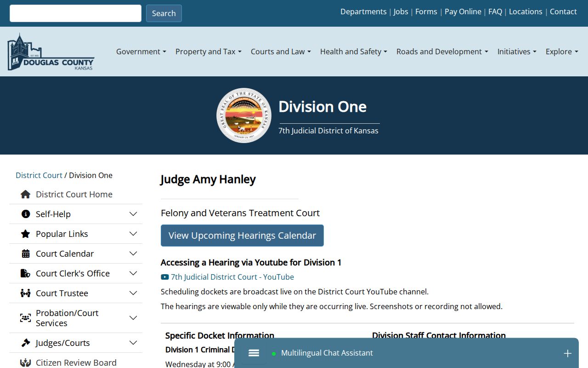588x368 pixels.
Task: Click the info icon beside Self-Help
Action: (x=26, y=214)
